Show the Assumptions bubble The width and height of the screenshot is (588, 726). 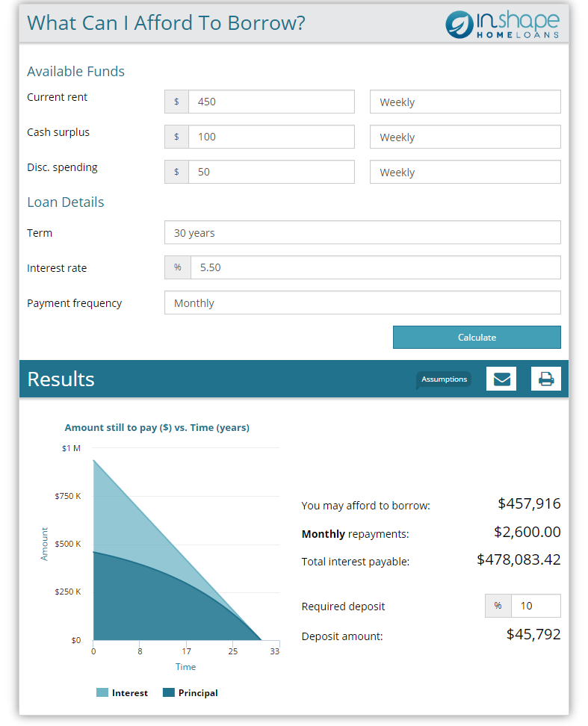(x=444, y=379)
